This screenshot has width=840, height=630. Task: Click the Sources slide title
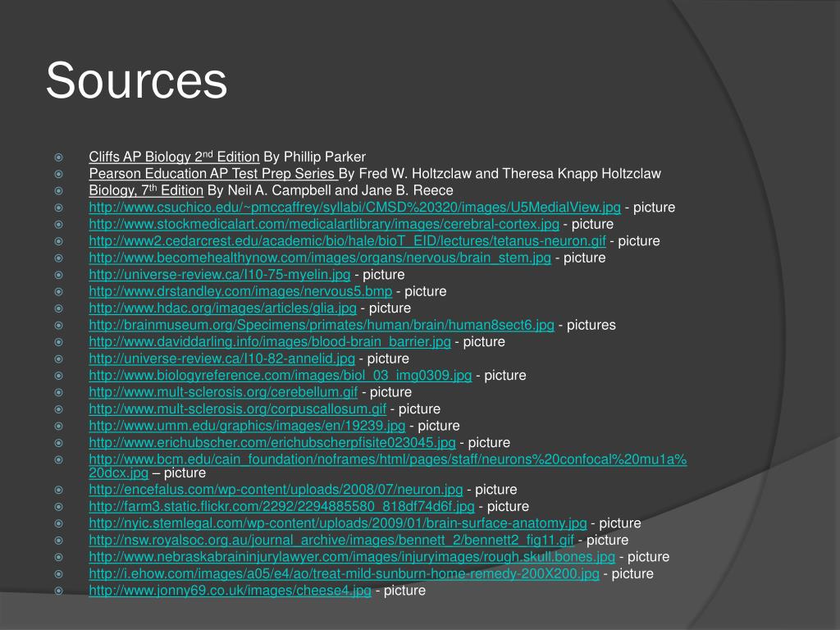[137, 80]
